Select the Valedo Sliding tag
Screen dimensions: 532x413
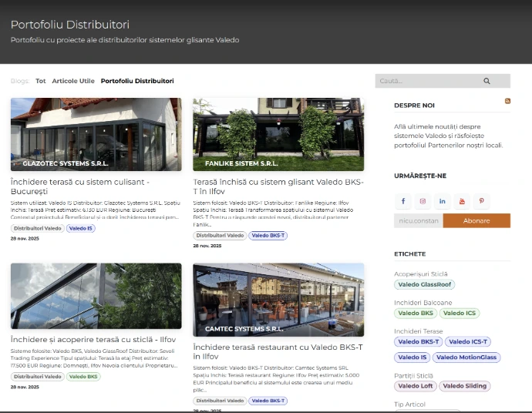tap(465, 386)
